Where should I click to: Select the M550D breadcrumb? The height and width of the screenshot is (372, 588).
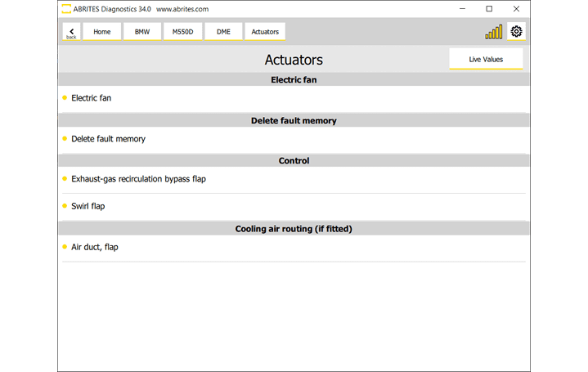click(183, 32)
